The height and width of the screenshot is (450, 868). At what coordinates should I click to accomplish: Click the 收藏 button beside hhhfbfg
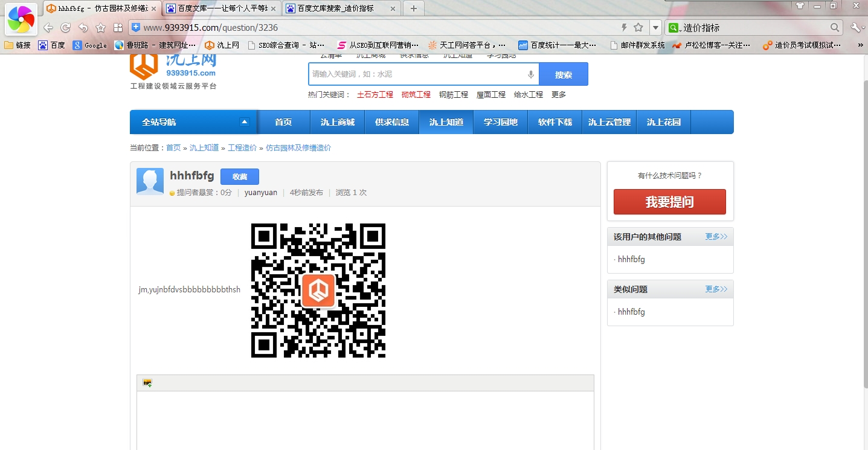point(240,176)
